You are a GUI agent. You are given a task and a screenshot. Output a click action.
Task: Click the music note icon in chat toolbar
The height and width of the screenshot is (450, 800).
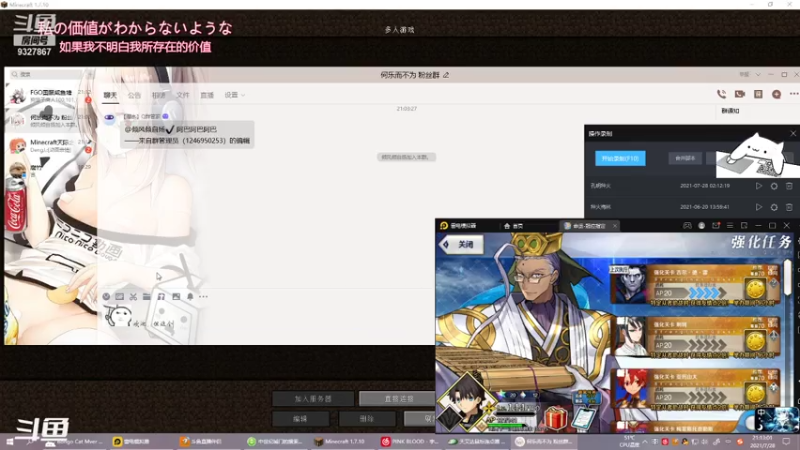point(161,296)
